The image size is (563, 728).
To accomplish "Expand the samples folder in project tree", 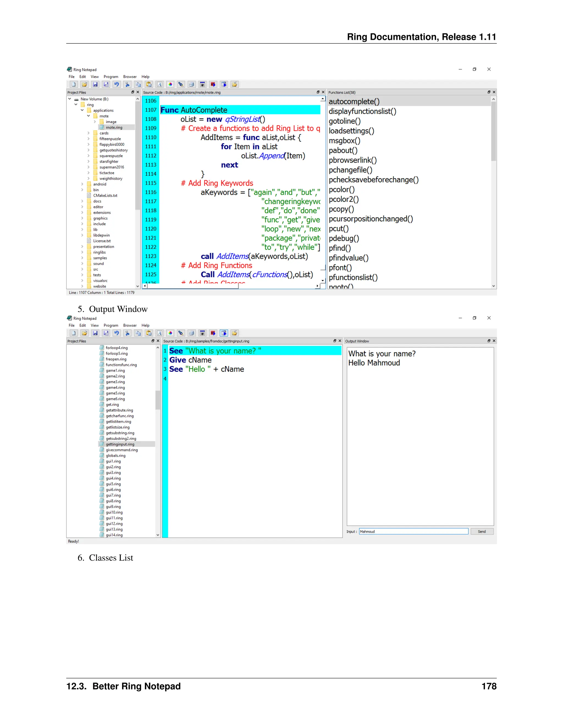I will (82, 258).
